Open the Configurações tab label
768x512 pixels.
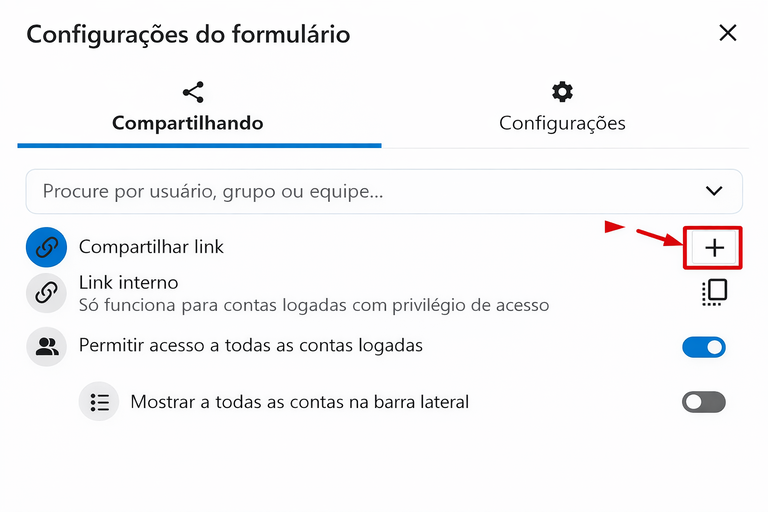click(x=562, y=124)
